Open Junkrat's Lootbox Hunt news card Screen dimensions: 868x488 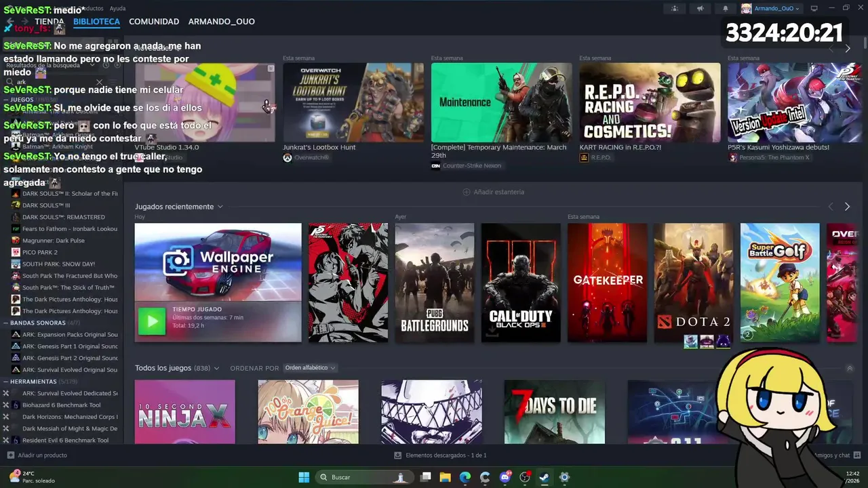click(353, 102)
